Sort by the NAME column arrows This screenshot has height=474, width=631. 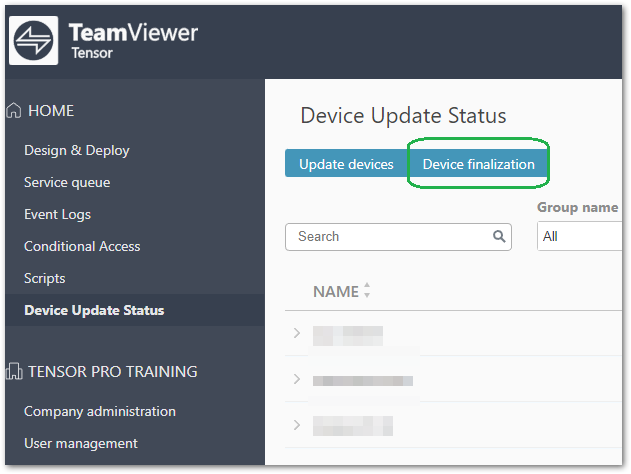[367, 290]
